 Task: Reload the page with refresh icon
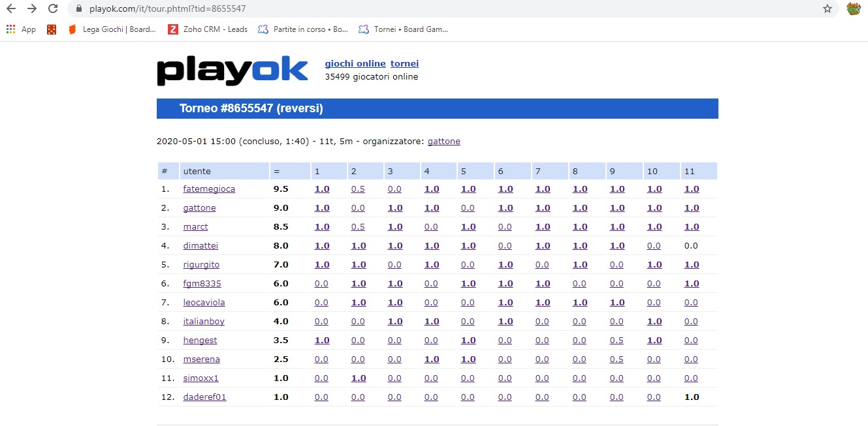coord(54,9)
